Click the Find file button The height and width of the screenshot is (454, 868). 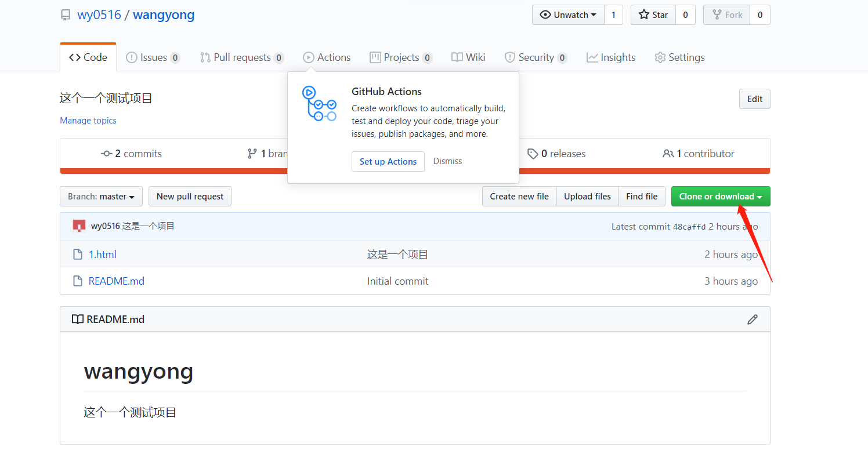pyautogui.click(x=642, y=197)
